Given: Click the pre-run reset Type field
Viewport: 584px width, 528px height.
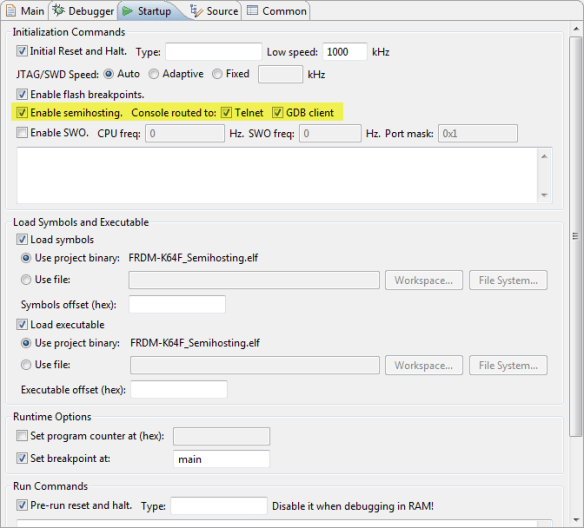Looking at the screenshot, I should (x=219, y=506).
